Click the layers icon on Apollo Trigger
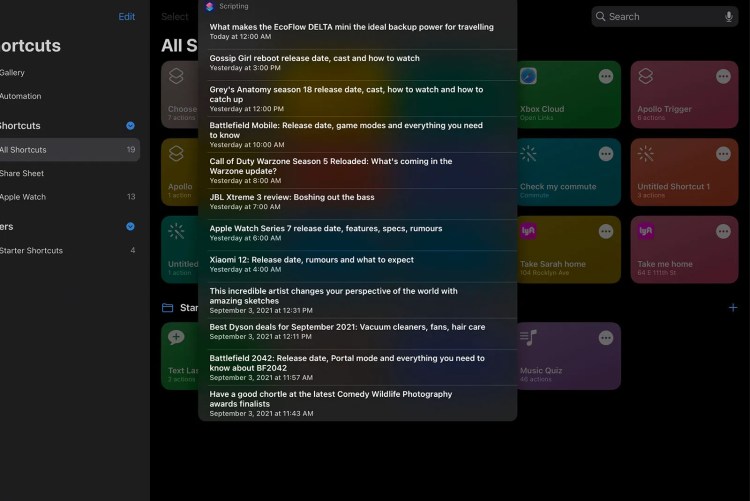Screen dimensions: 750x501 coord(646,76)
